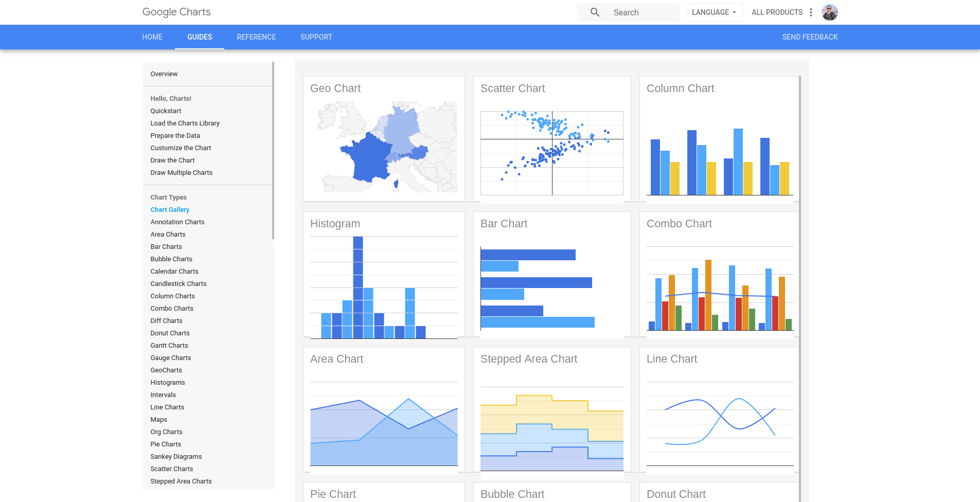Open the Geo Chart map thumbnail
This screenshot has width=980, height=502.
[384, 147]
